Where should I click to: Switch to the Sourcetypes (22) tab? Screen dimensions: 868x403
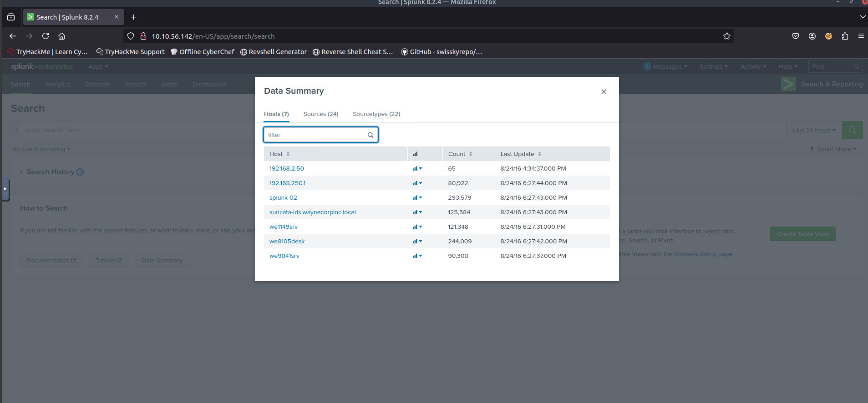[376, 114]
